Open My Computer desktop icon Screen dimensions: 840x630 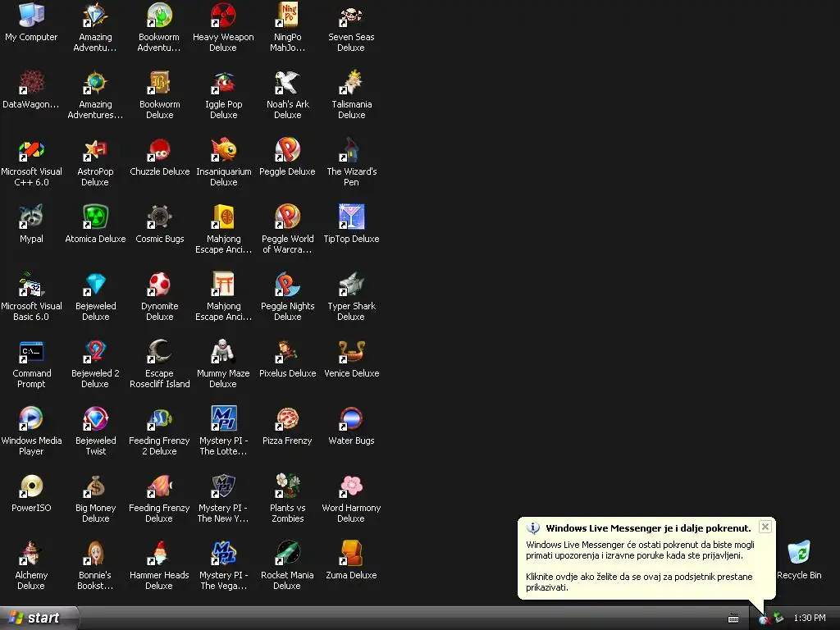(x=31, y=15)
